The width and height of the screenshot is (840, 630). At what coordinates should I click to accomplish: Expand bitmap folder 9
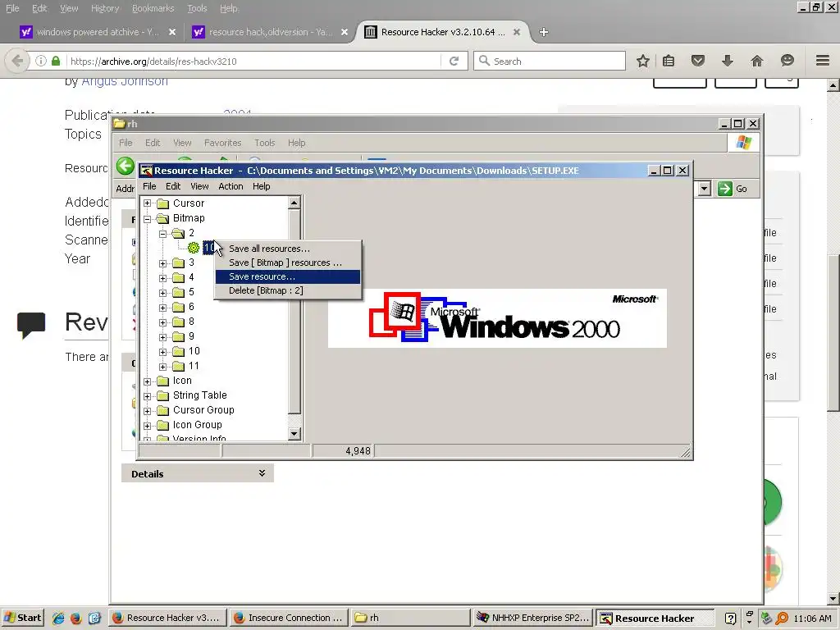point(163,337)
